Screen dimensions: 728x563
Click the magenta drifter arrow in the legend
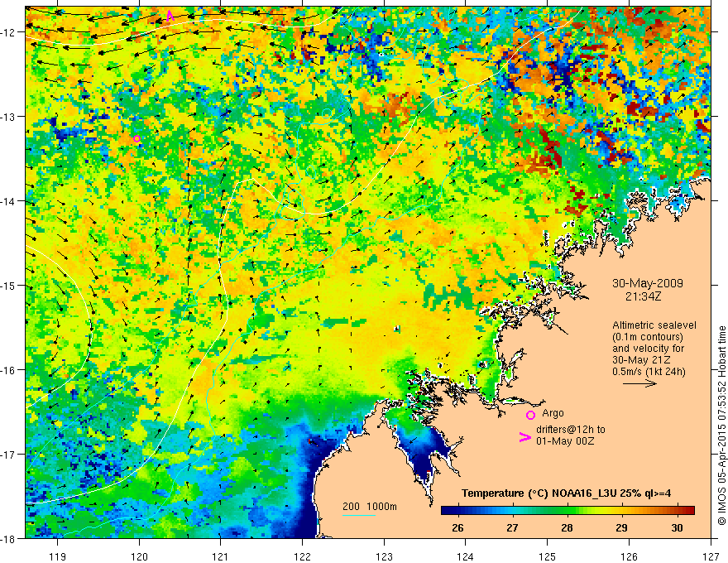pyautogui.click(x=525, y=436)
